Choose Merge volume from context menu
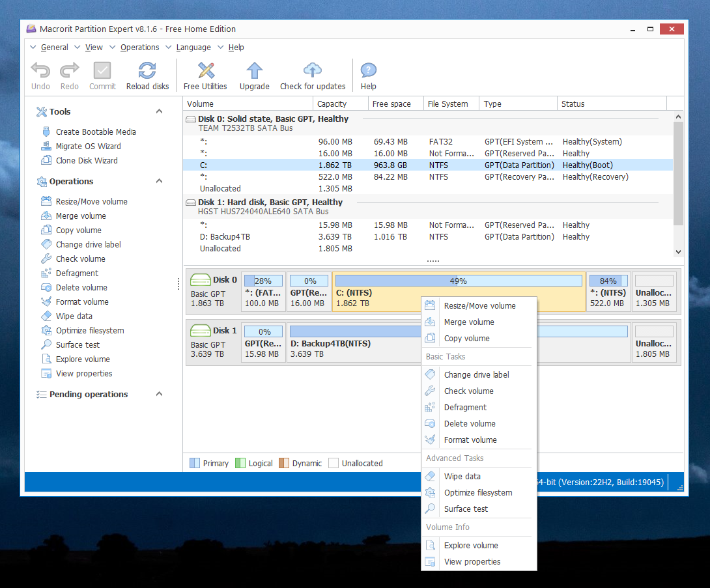The width and height of the screenshot is (710, 588). [x=479, y=322]
